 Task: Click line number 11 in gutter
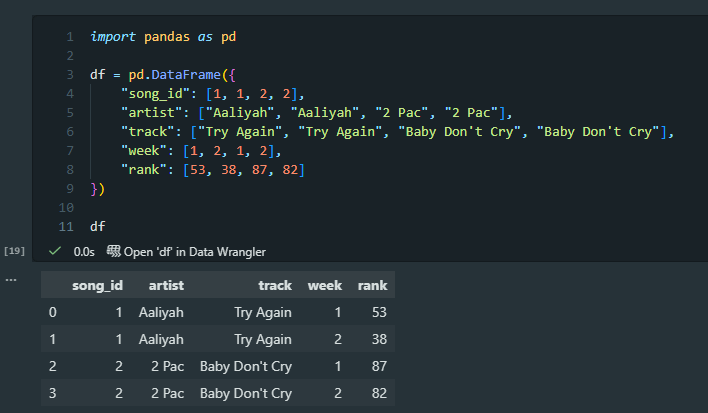point(68,227)
